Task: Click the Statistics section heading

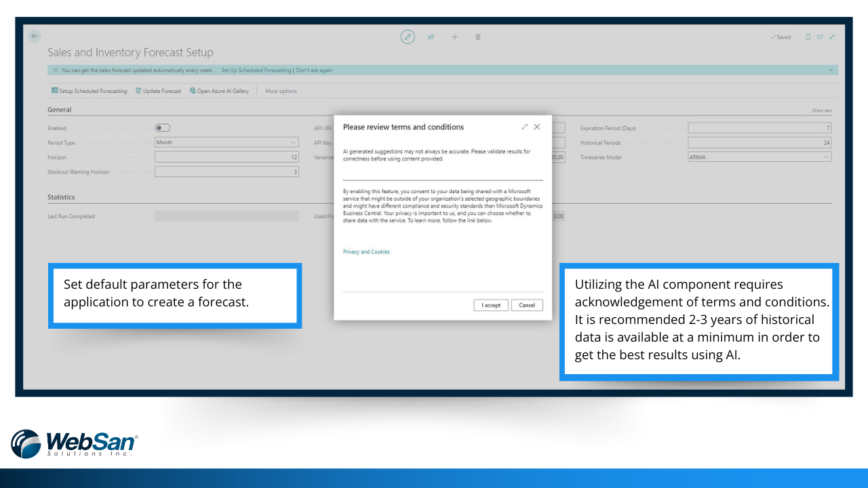Action: coord(61,197)
